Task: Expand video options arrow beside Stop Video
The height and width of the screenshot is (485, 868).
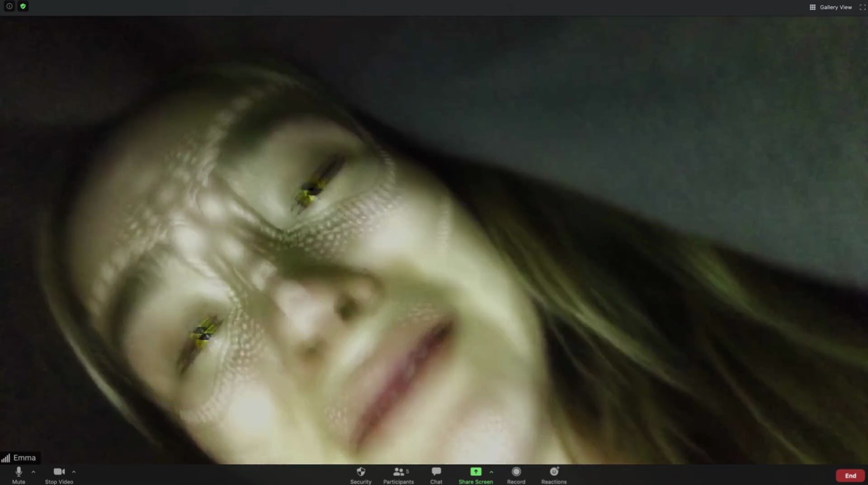Action: click(x=74, y=472)
